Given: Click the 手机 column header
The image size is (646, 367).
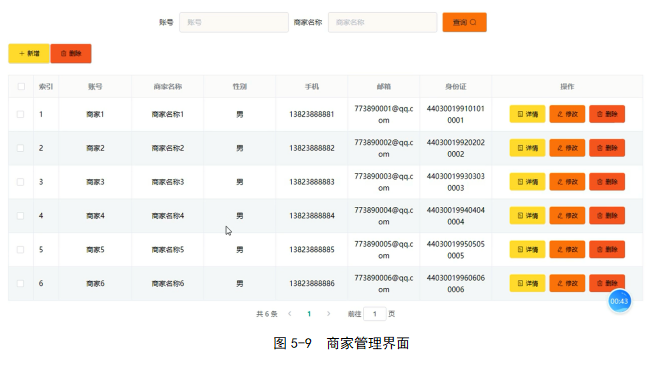Looking at the screenshot, I should [x=311, y=86].
